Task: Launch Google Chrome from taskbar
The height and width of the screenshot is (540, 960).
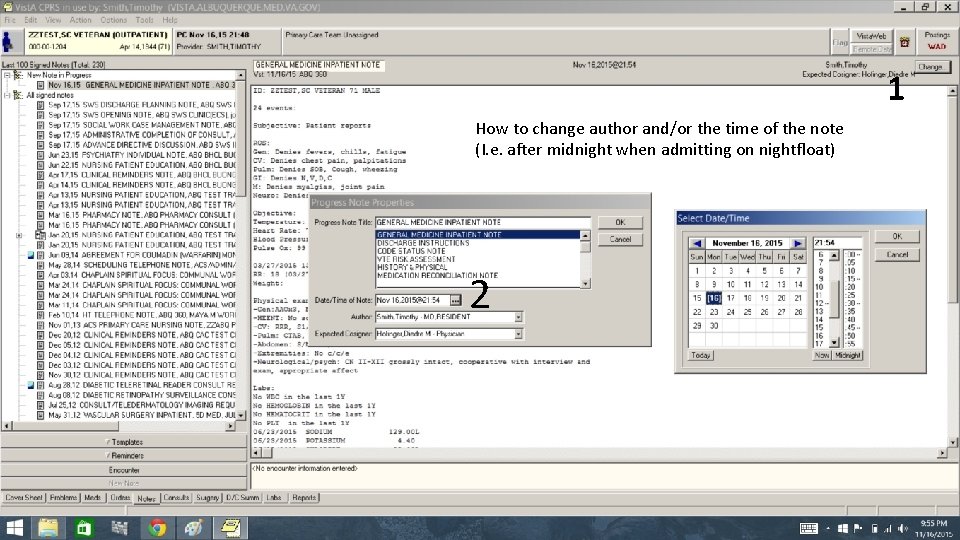Action: (157, 528)
